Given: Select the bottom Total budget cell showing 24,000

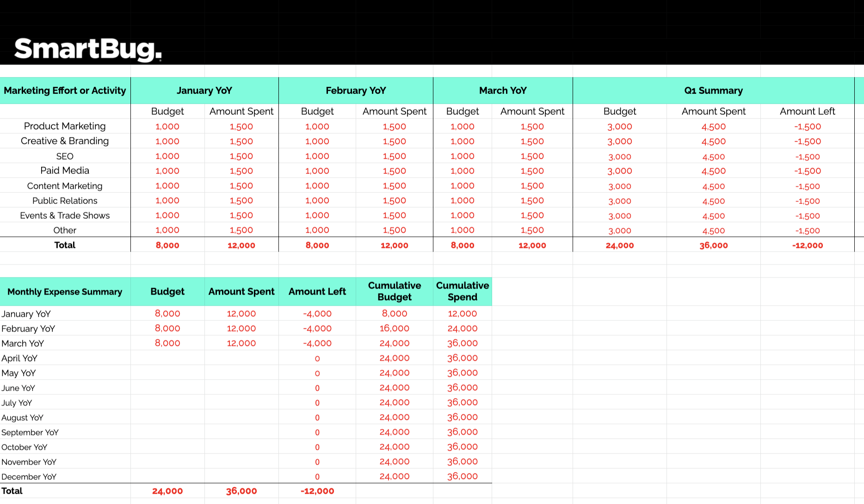Looking at the screenshot, I should (x=167, y=491).
